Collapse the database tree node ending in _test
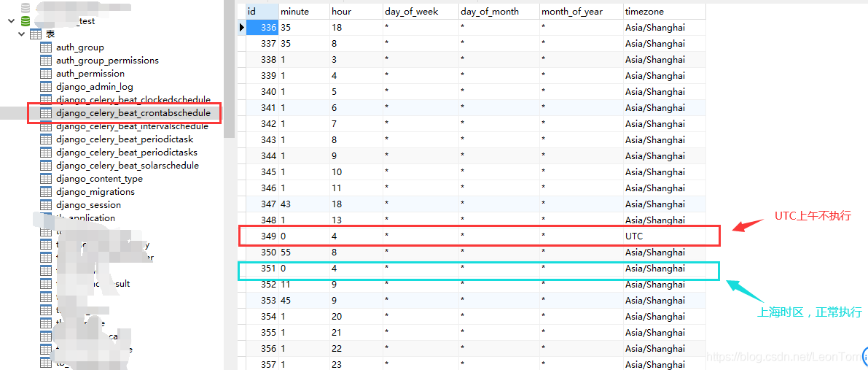The width and height of the screenshot is (868, 370). click(x=10, y=21)
